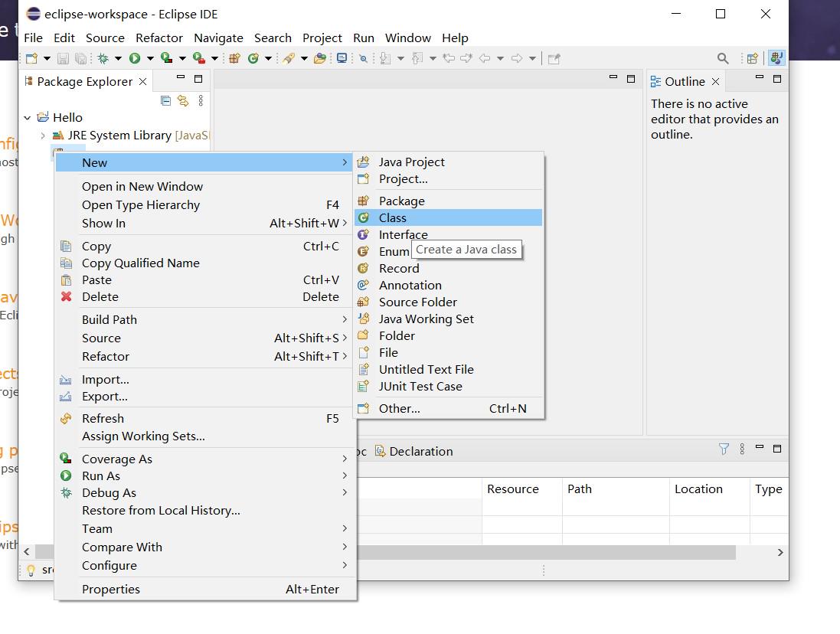Screen dimensions: 840x634
Task: Select the Java perspective icon
Action: click(x=776, y=58)
